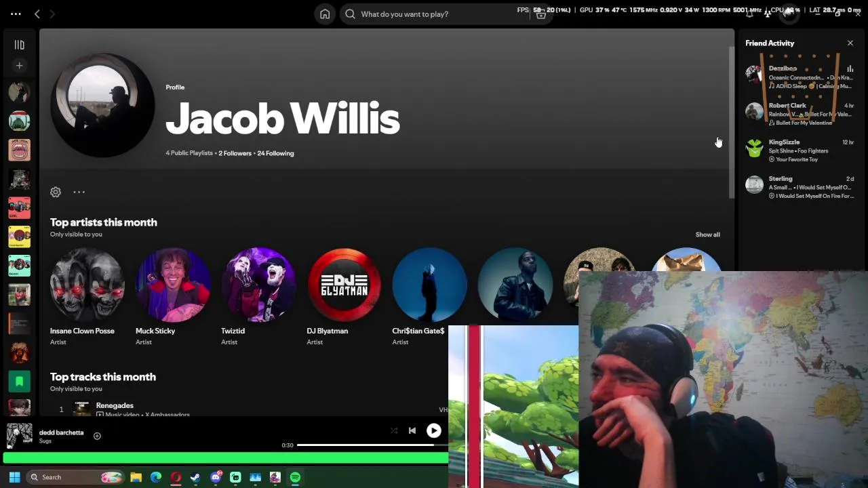The height and width of the screenshot is (488, 868).
Task: Click 'KingSizzle' friend name
Action: click(784, 142)
